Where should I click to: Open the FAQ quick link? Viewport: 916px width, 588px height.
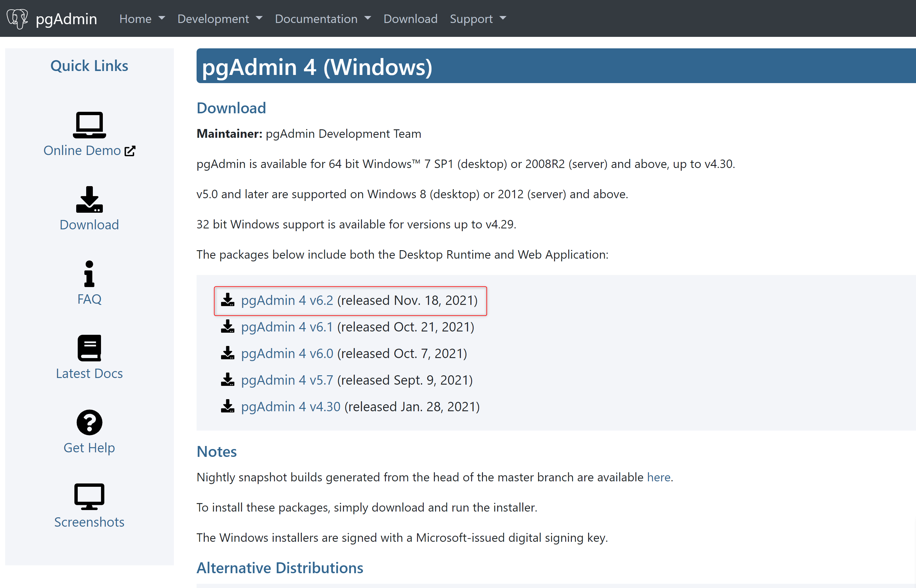click(90, 299)
